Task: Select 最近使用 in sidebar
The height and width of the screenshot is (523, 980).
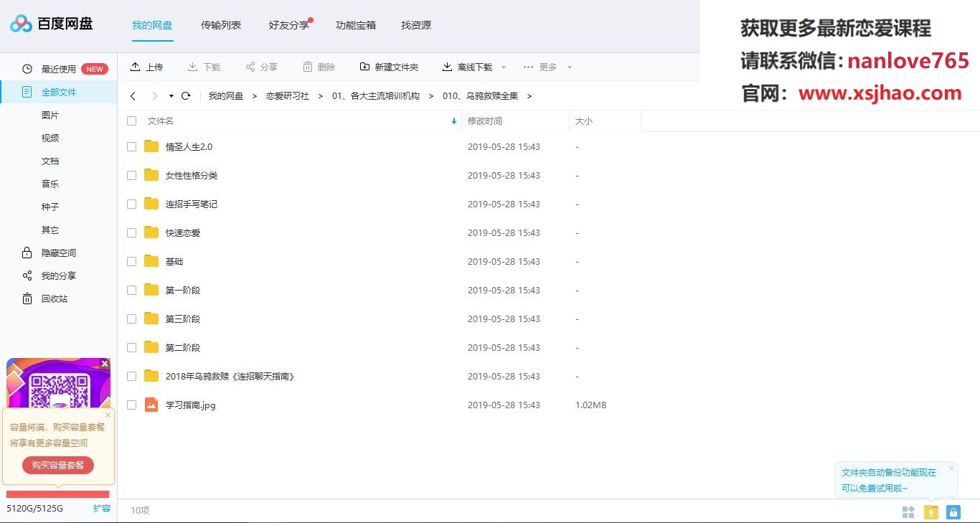Action: tap(59, 69)
